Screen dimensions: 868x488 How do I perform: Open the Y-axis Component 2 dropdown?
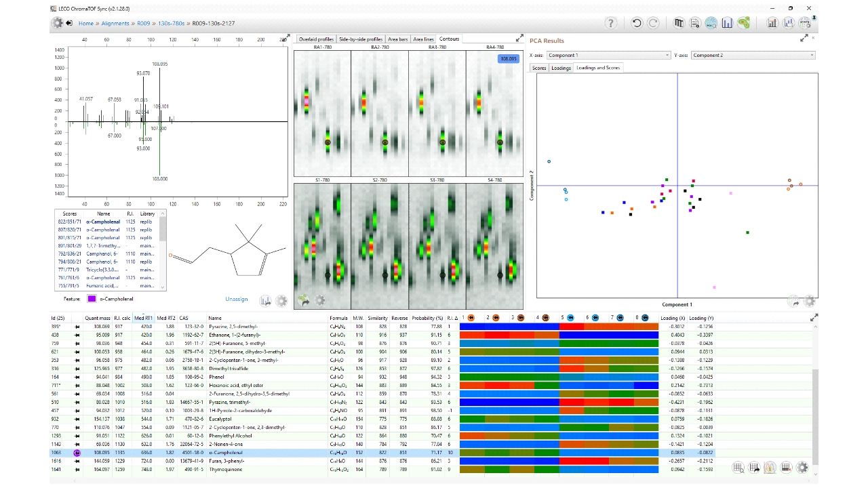tap(753, 56)
